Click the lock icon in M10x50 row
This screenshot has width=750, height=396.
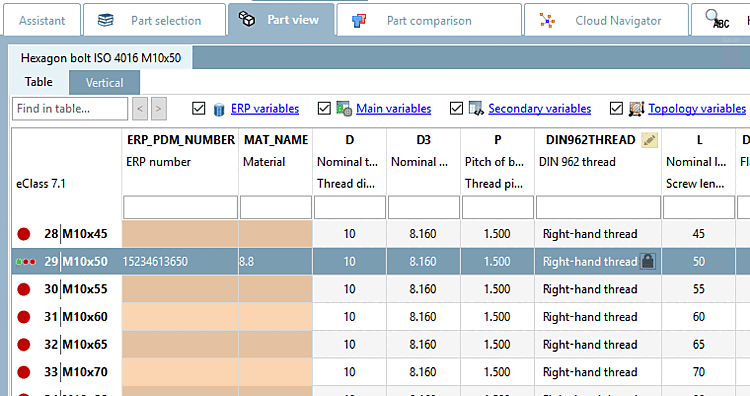coord(648,261)
